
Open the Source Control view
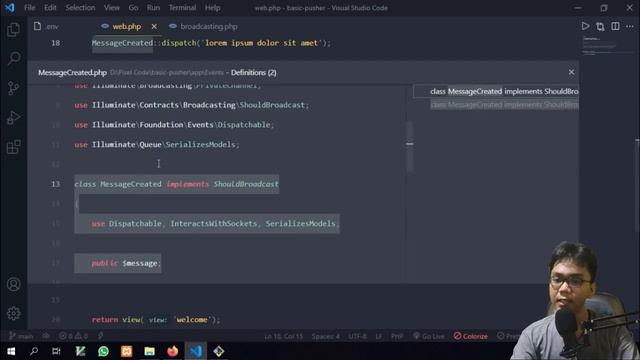(13, 88)
